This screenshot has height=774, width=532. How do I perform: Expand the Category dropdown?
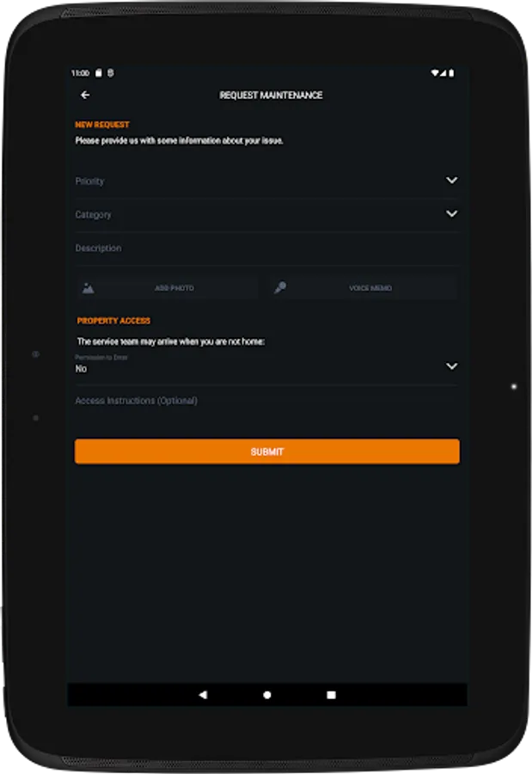(266, 214)
